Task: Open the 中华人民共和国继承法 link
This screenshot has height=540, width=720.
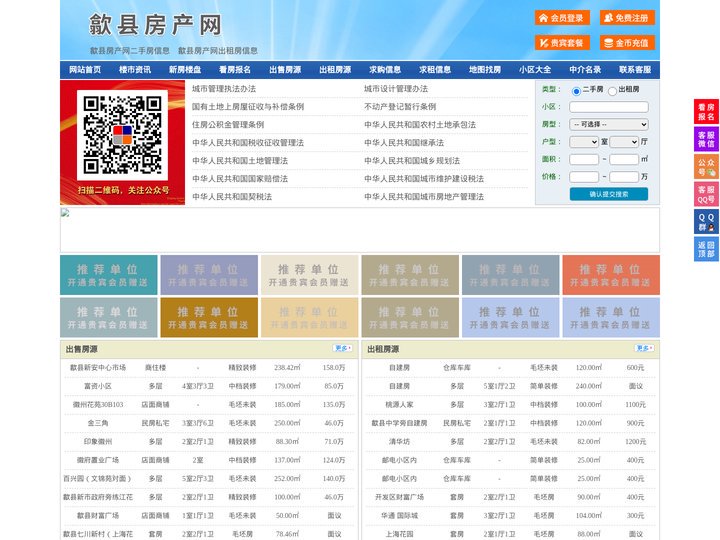Action: point(404,143)
